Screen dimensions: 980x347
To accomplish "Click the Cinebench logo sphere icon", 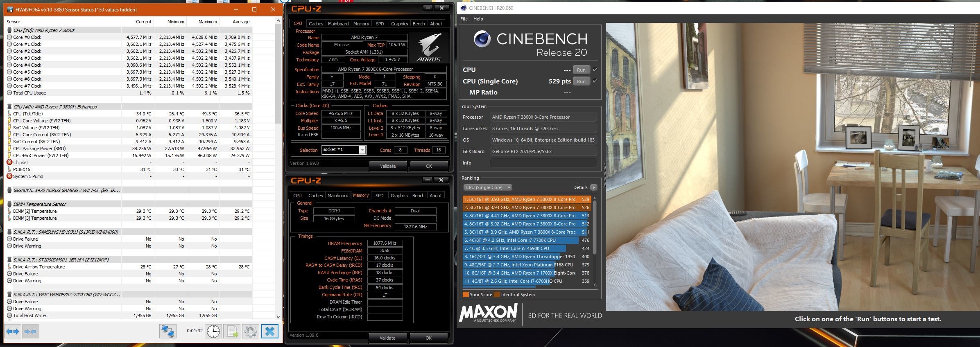I will click(482, 39).
